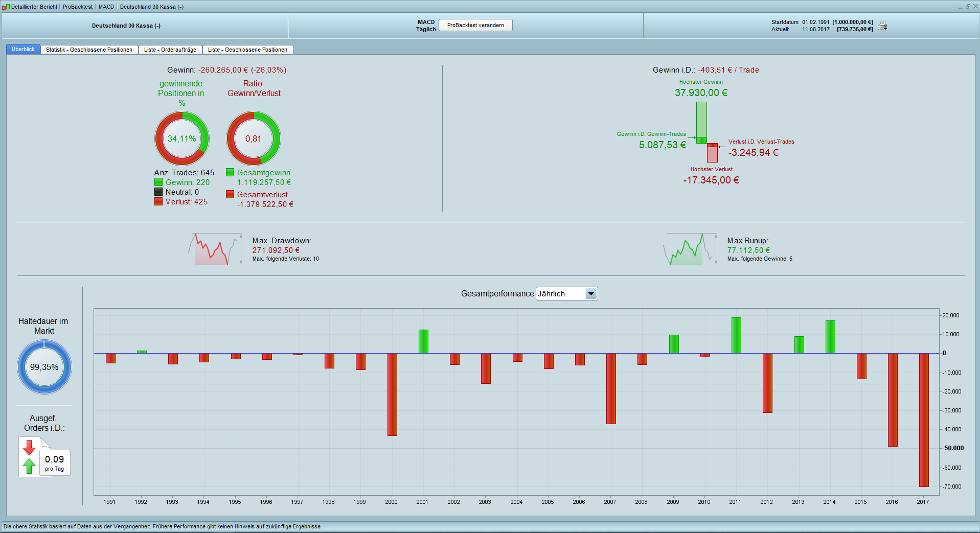The width and height of the screenshot is (980, 533).
Task: Click the winning positions percentage donut chart
Action: [x=182, y=138]
